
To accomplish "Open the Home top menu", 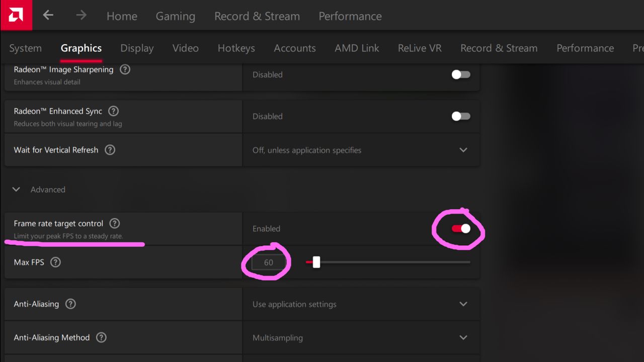I will pos(122,16).
